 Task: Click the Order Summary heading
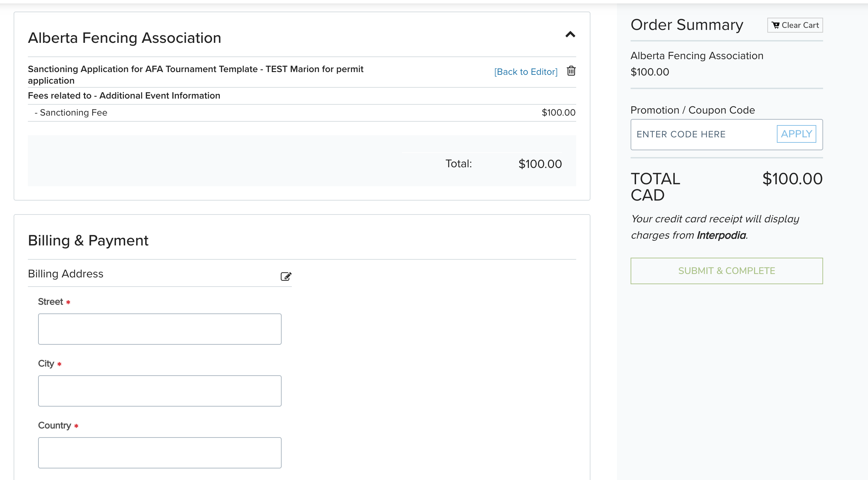point(687,25)
